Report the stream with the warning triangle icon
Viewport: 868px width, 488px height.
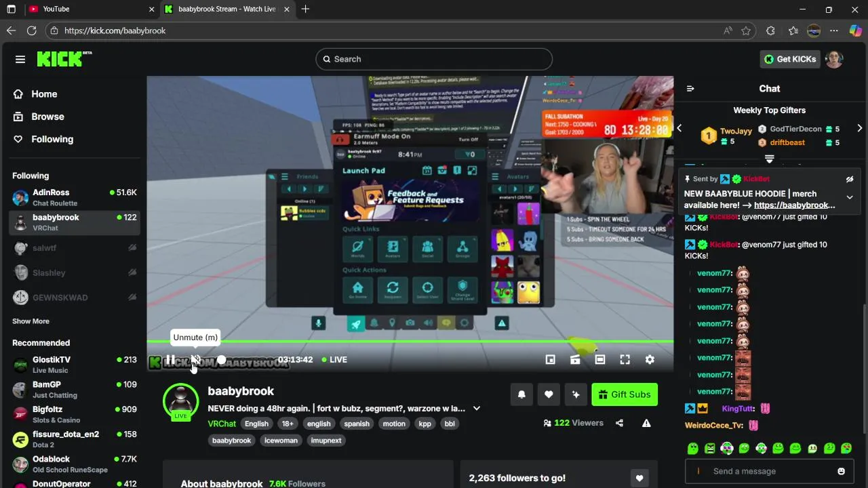[x=646, y=423]
